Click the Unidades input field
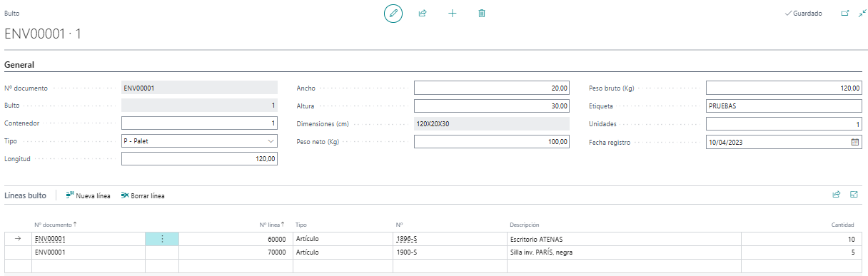The height and width of the screenshot is (276, 868). click(784, 124)
